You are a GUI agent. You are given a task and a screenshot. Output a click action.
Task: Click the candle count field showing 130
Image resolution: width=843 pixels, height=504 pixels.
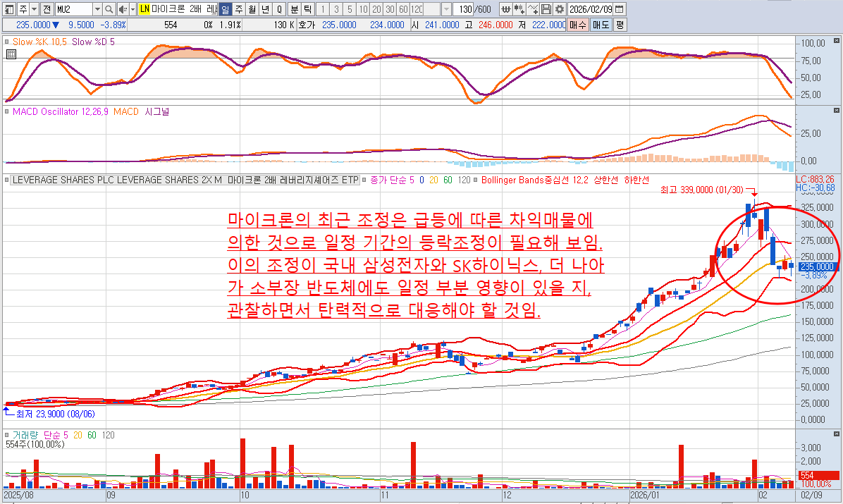[464, 9]
